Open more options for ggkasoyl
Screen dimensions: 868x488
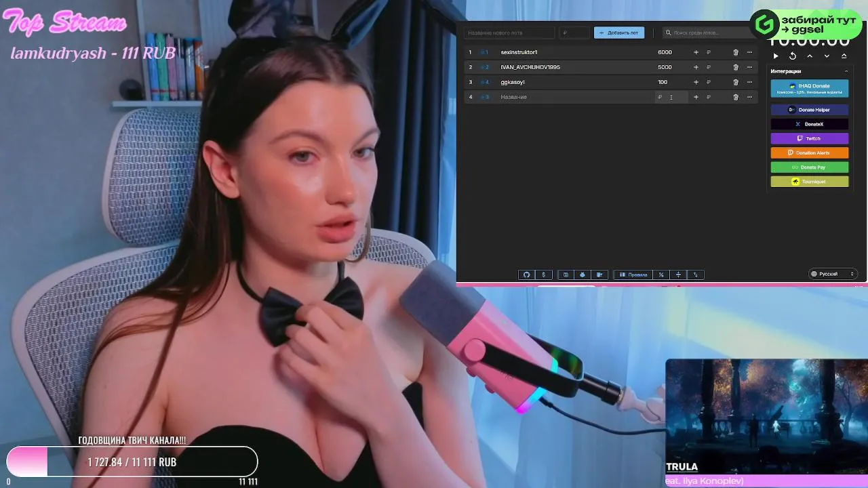click(749, 82)
